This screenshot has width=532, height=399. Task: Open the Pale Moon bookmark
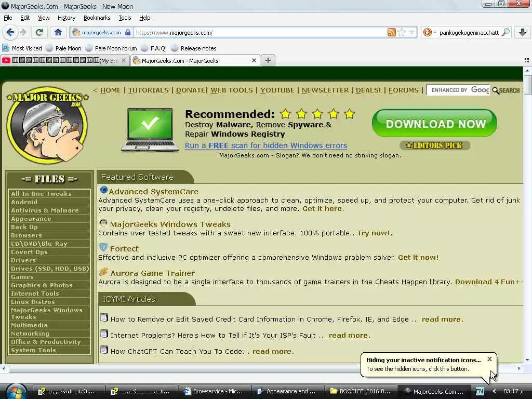64,48
